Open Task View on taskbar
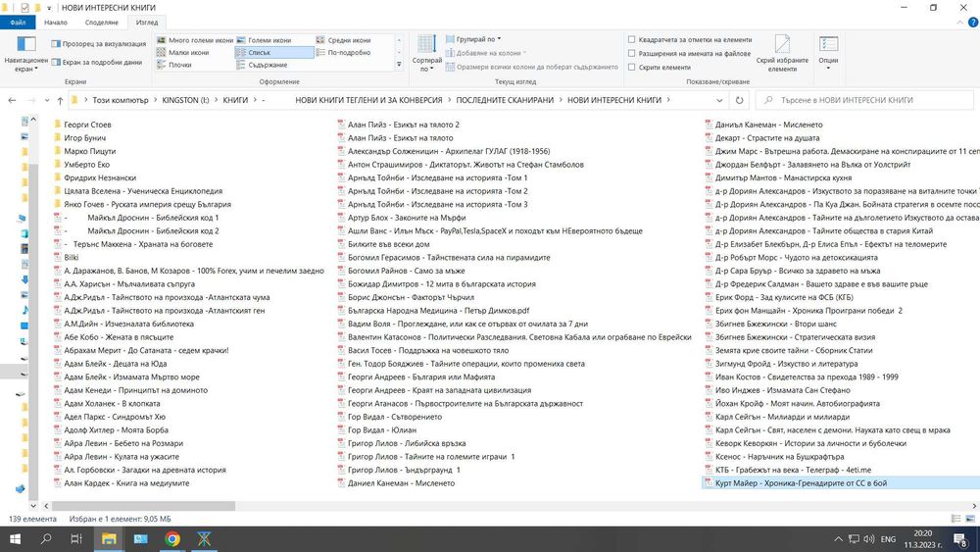The width and height of the screenshot is (980, 552). pyautogui.click(x=76, y=539)
